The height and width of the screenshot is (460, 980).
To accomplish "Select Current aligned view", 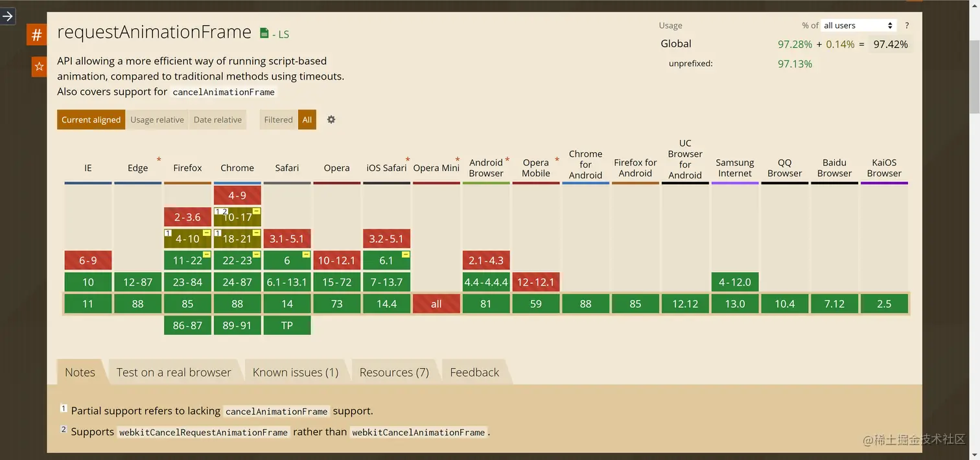I will point(91,119).
